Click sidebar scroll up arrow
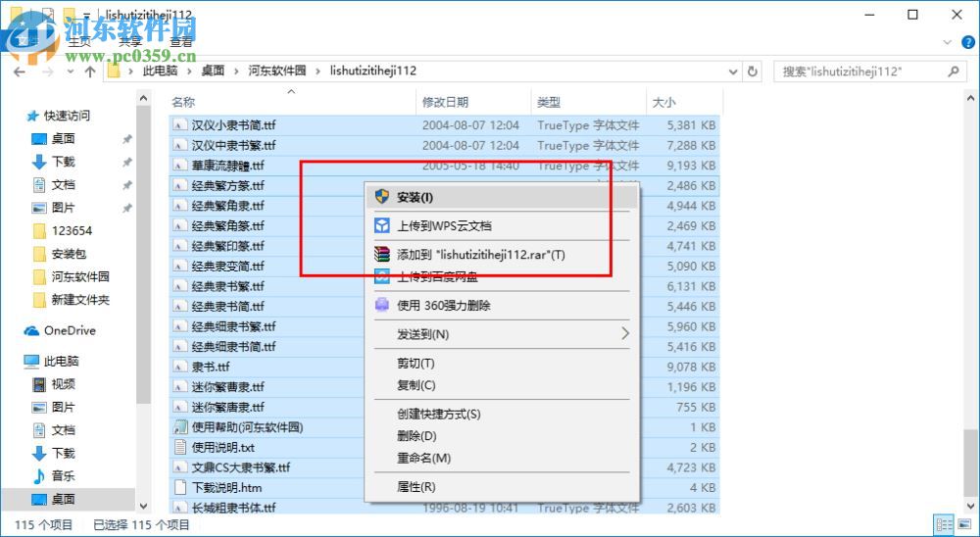The width and height of the screenshot is (980, 537). 143,98
